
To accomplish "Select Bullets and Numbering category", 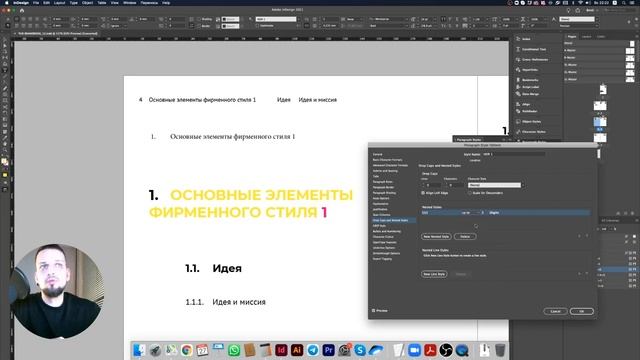I will 387,231.
